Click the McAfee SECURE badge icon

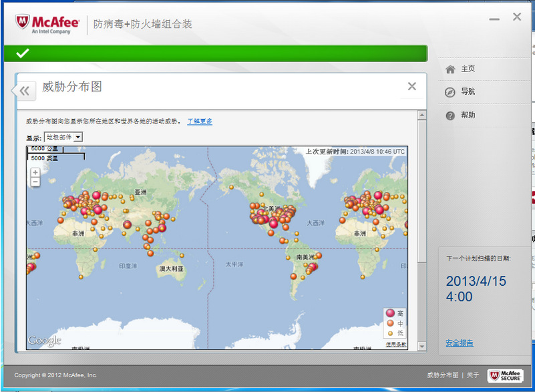504,375
